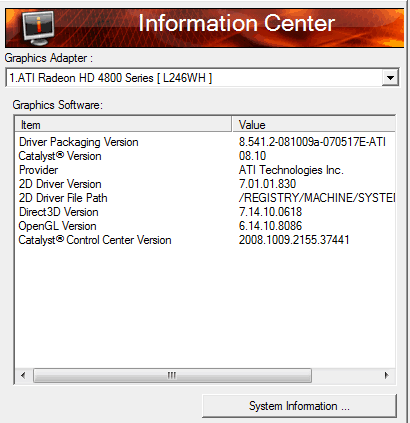410x423 pixels.
Task: Click the value ATI Technologies Inc.
Action: [291, 170]
